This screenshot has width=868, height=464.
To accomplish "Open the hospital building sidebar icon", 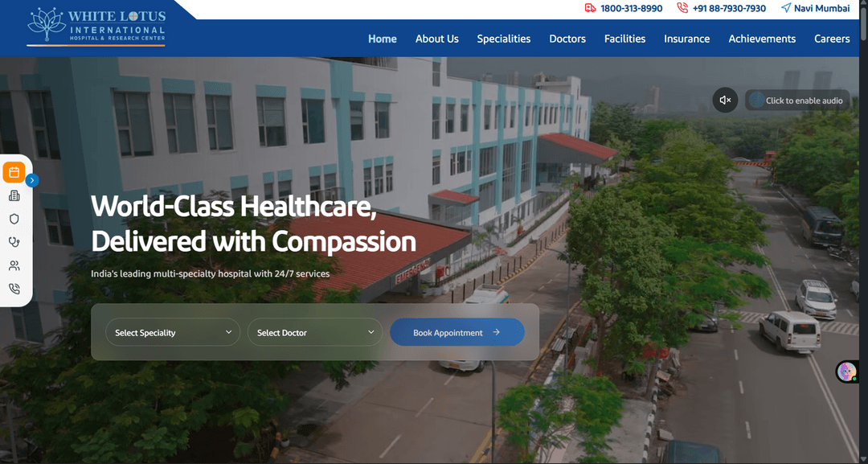I will pyautogui.click(x=14, y=195).
